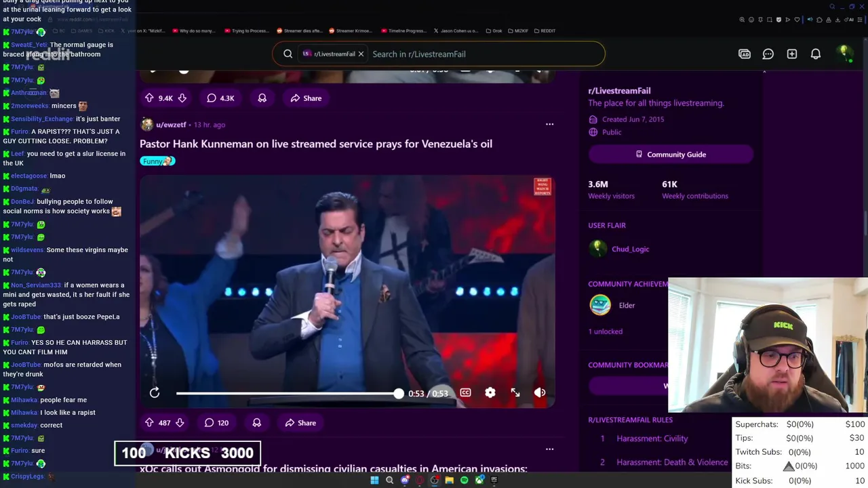
Task: Click the Elder achievement badge
Action: point(600,305)
